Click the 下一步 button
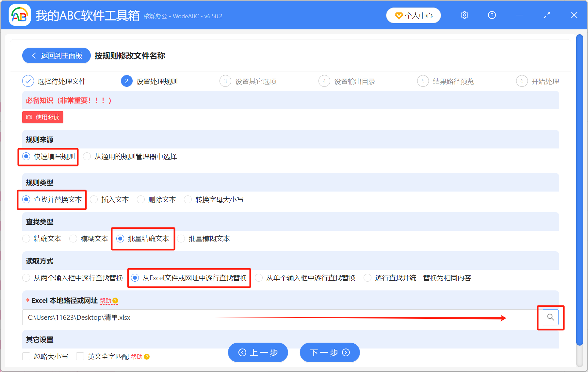This screenshot has width=588, height=372. tap(329, 352)
